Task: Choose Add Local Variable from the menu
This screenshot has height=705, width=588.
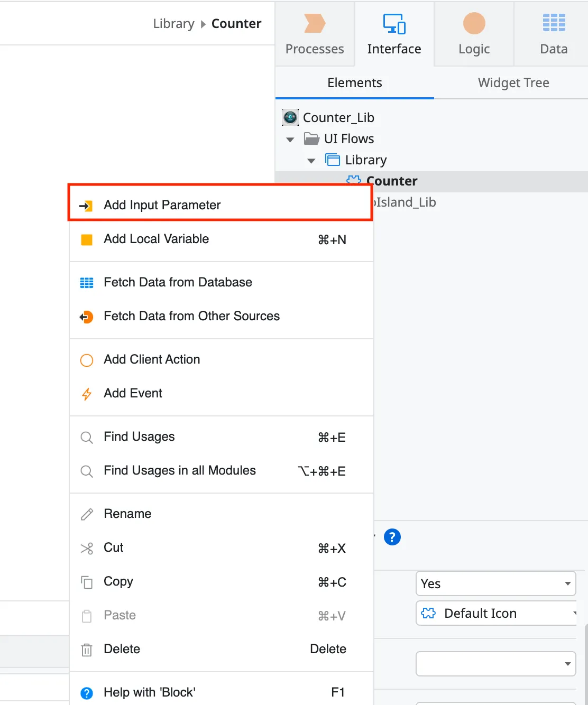Action: point(156,239)
